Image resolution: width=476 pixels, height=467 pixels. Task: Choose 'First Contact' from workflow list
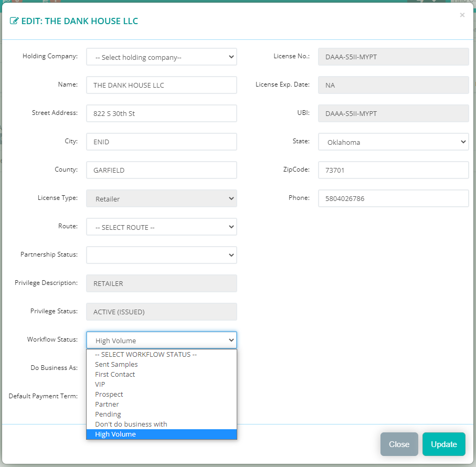tap(115, 374)
